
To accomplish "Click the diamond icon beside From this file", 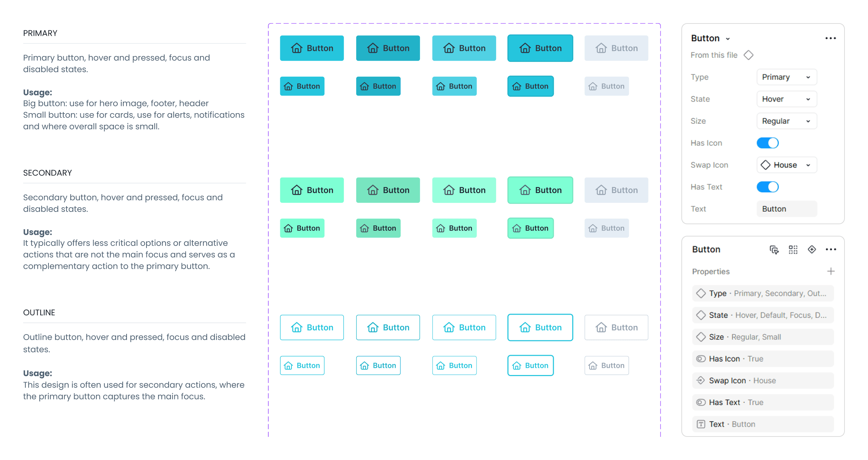I will click(748, 55).
